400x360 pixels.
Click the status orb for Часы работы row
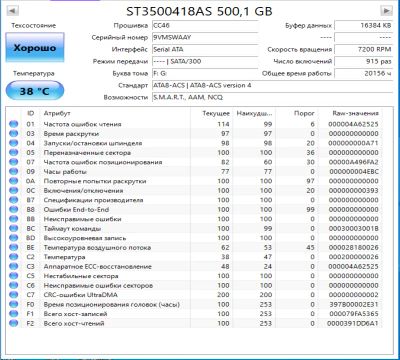tap(14, 172)
